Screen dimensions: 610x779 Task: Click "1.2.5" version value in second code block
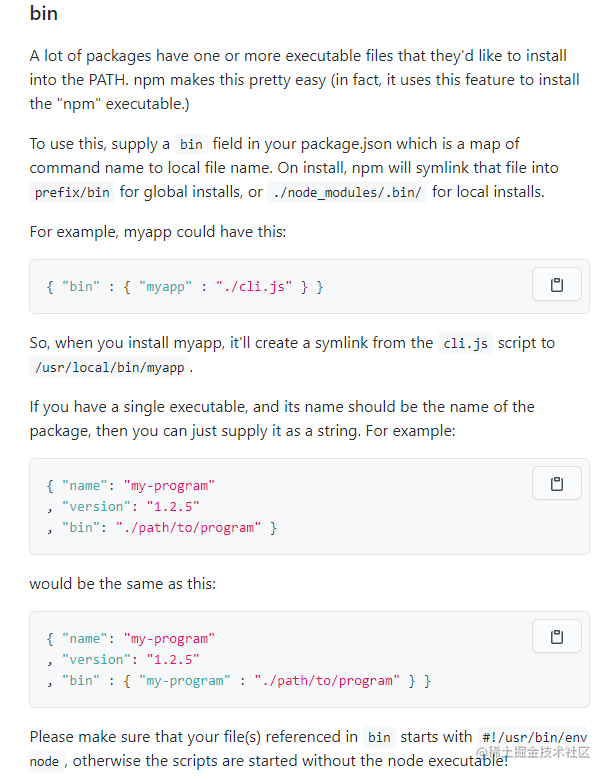tap(173, 506)
